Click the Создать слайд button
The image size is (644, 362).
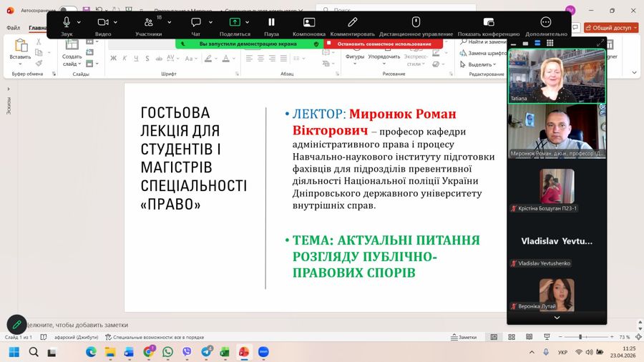[x=72, y=52]
